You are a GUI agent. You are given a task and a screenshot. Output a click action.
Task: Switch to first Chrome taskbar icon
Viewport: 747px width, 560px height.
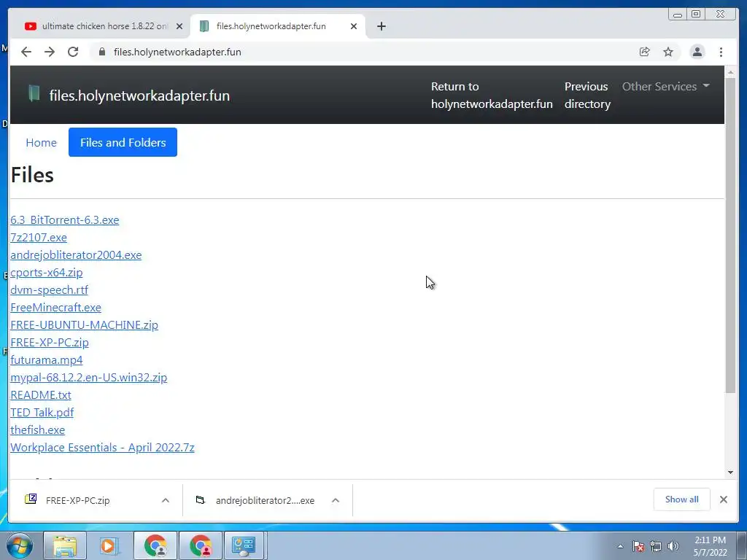(x=155, y=545)
